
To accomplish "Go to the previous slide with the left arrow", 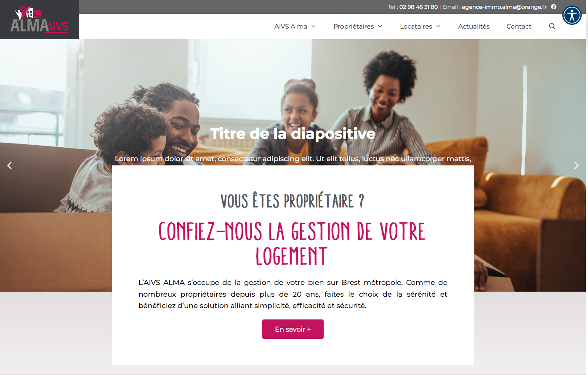I will [10, 165].
